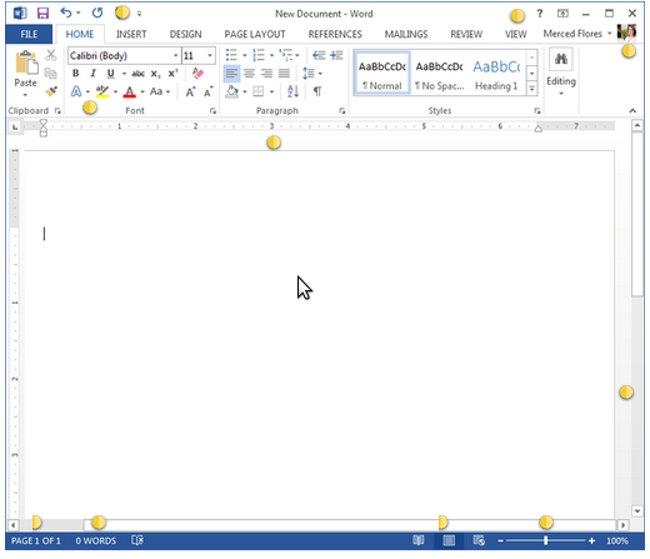The image size is (650, 559).
Task: Clear all formatting eraser icon
Action: pos(198,73)
